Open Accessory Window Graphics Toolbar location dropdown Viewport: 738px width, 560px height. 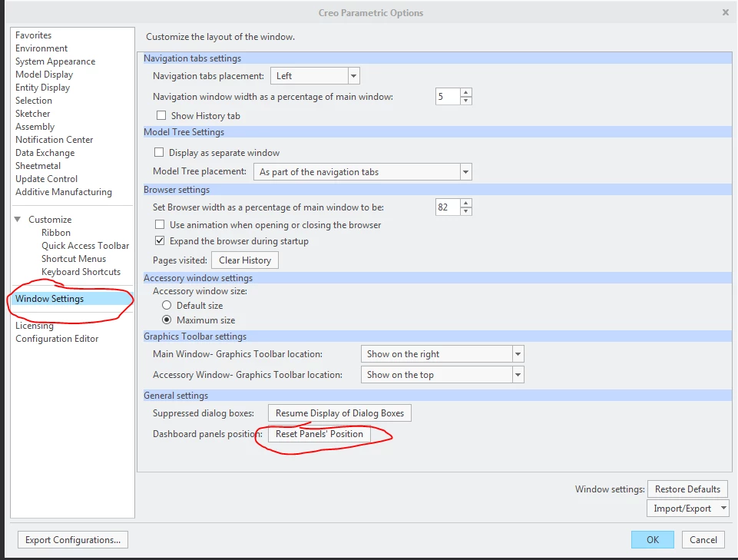[x=518, y=375]
